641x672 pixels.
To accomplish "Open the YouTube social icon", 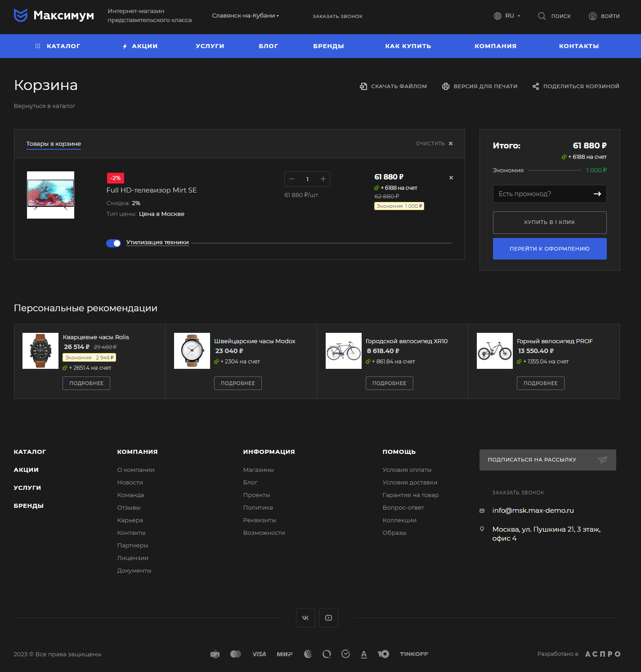I will coord(328,618).
